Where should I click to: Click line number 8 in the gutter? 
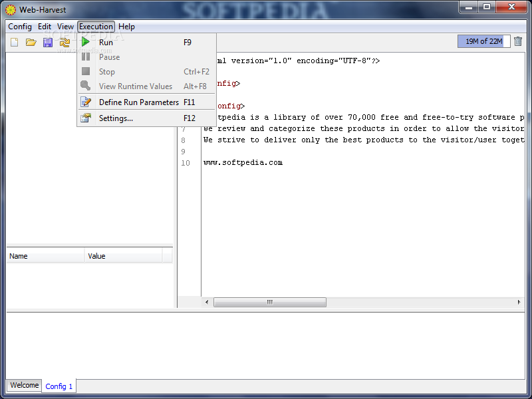[184, 140]
